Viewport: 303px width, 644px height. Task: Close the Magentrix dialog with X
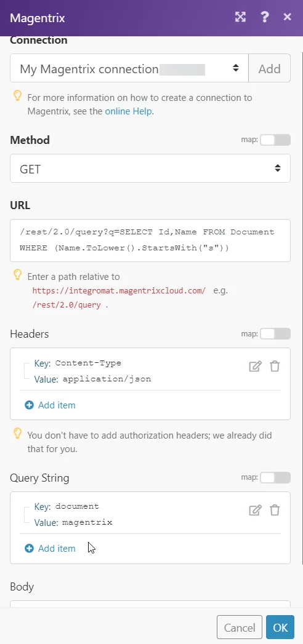[x=288, y=17]
